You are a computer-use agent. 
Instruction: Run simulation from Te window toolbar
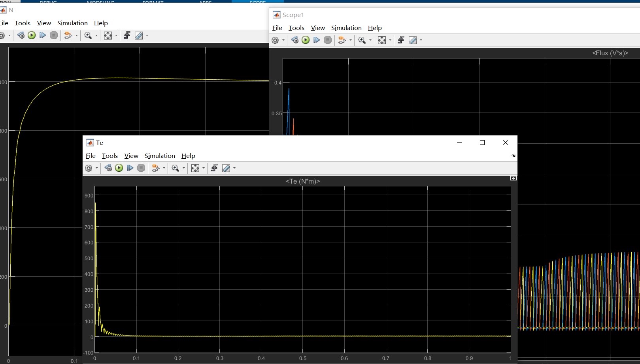pos(119,168)
